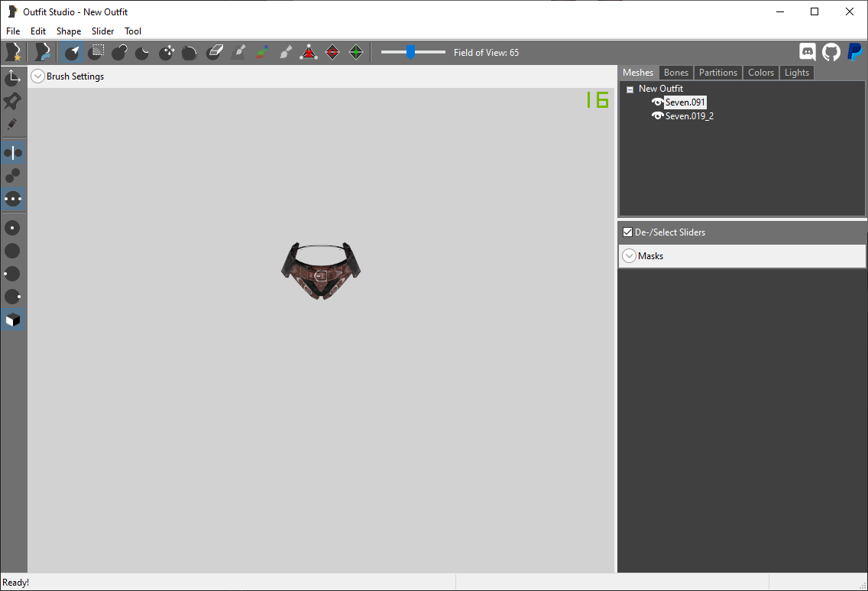
Task: Open the Tool menu
Action: pyautogui.click(x=133, y=31)
